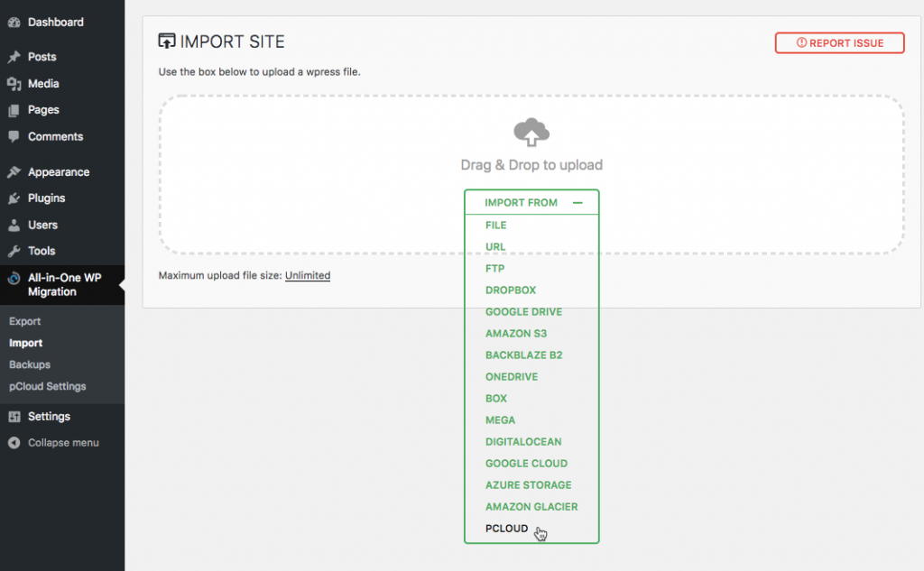
Task: Select GOOGLE CLOUD import option
Action: [x=526, y=464]
